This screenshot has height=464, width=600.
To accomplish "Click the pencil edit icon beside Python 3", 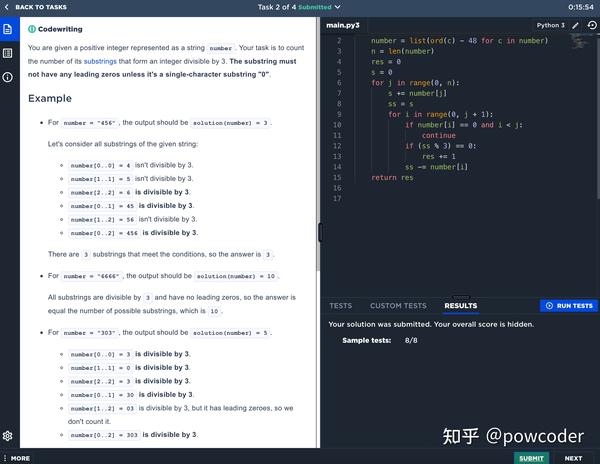I will tap(575, 26).
